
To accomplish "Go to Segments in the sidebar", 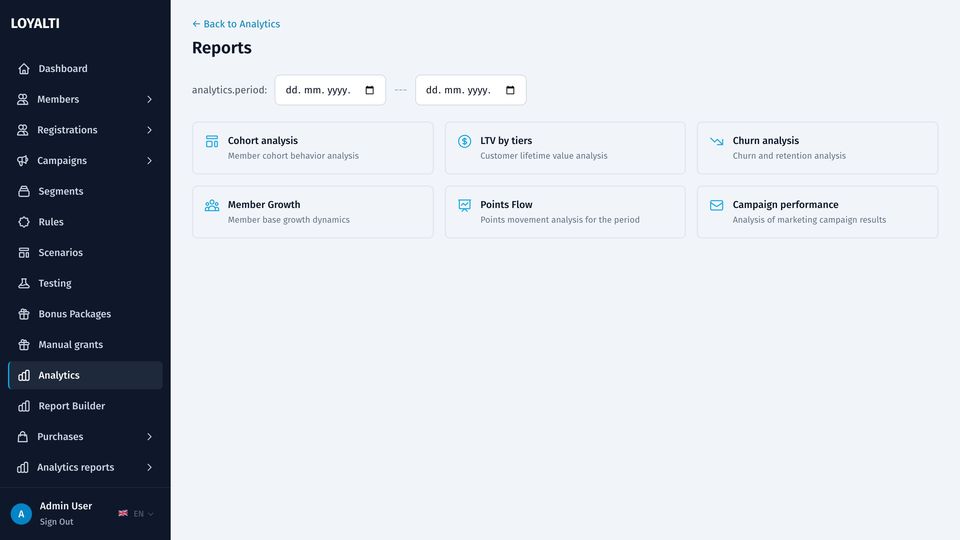I will [86, 191].
